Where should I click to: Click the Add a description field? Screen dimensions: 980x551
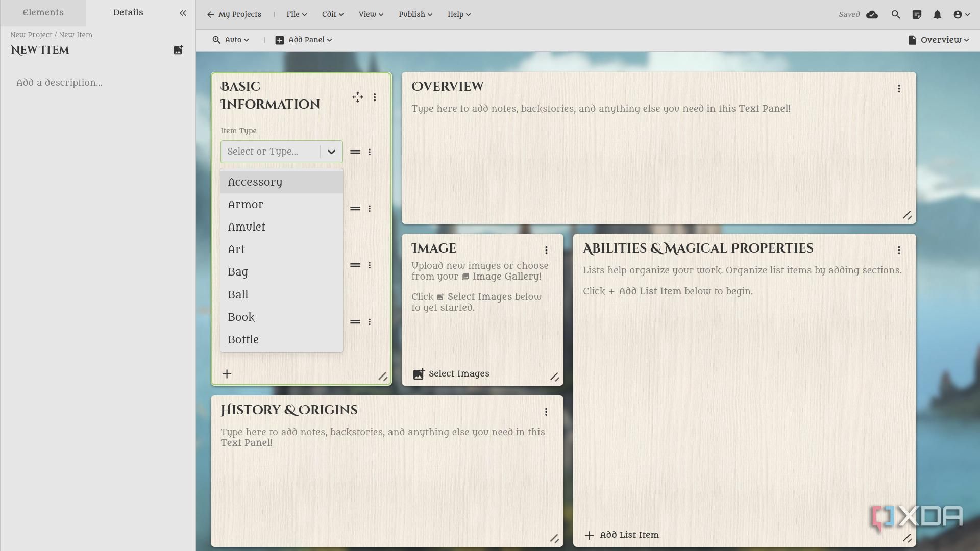pos(59,83)
